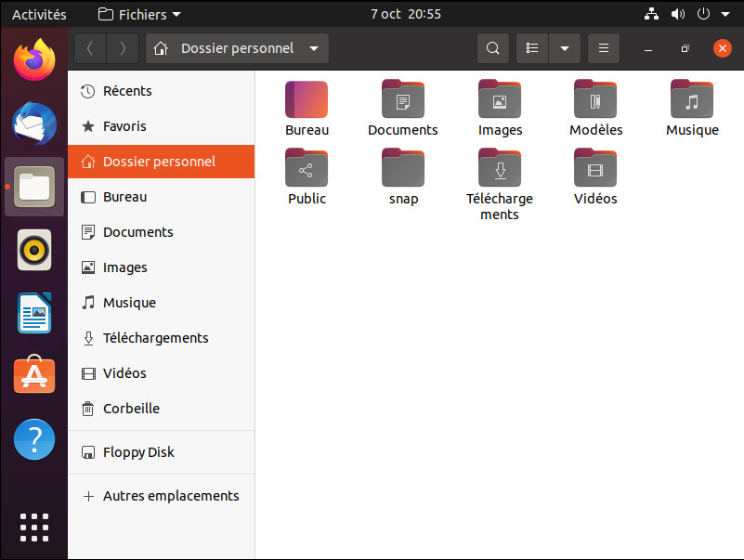The image size is (744, 560).
Task: Click Autres emplacements
Action: click(171, 496)
